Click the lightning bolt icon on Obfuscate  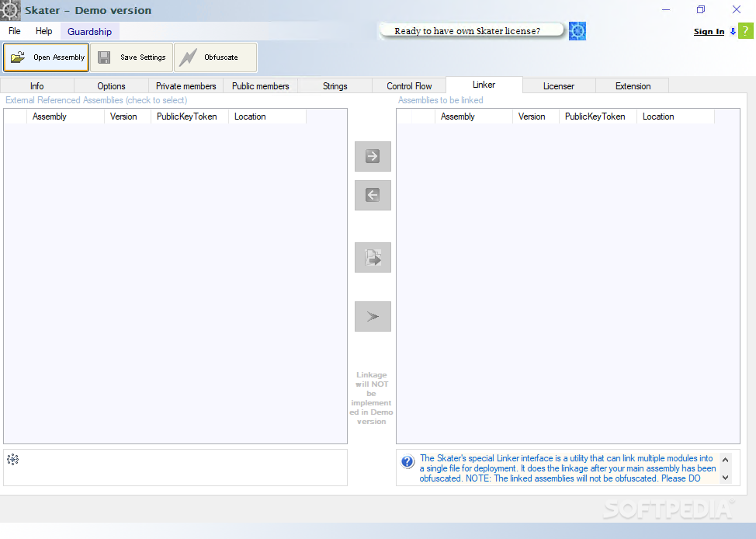pos(188,57)
